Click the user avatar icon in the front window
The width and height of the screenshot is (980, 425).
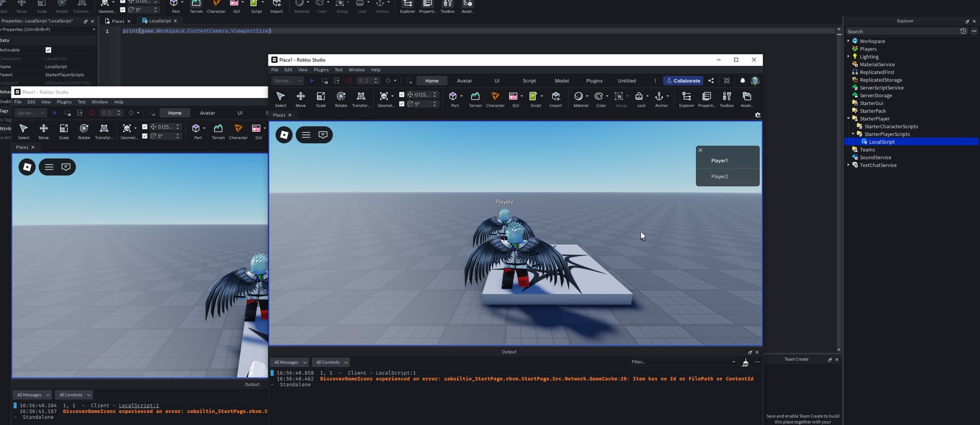click(x=755, y=81)
